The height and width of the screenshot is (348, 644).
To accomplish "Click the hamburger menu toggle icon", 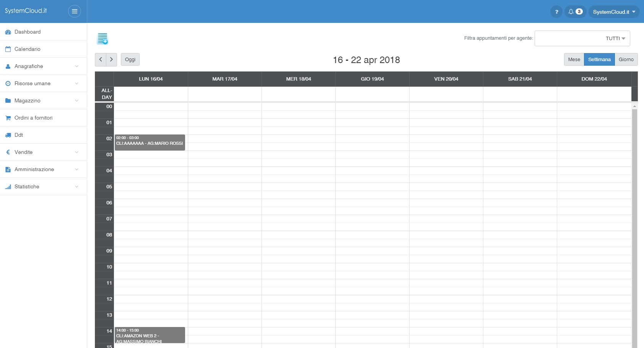I will 75,11.
